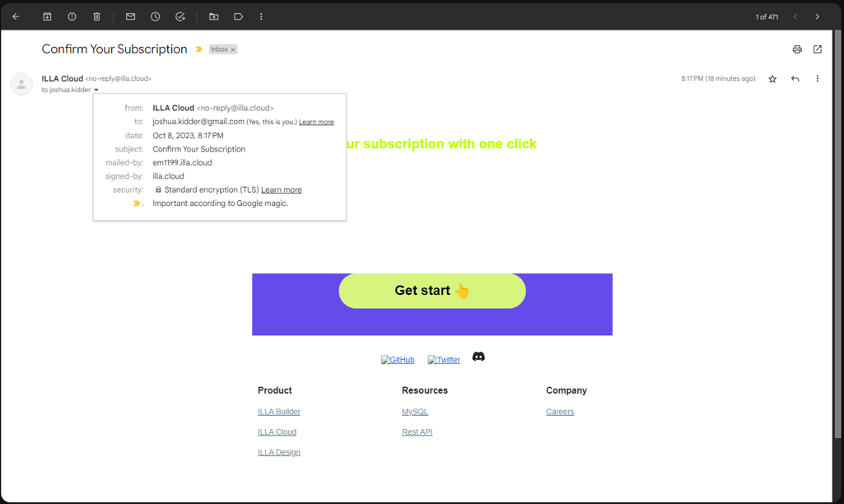This screenshot has height=504, width=844.
Task: Print the email
Action: 796,49
